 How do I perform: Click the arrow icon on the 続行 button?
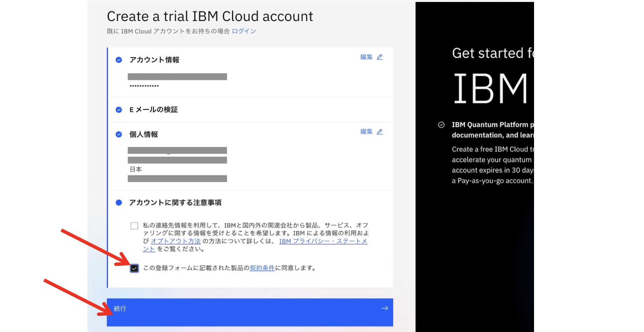385,308
